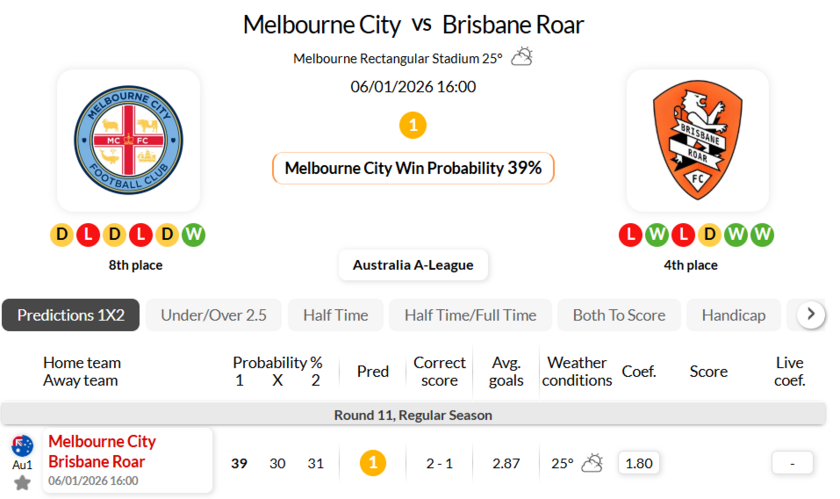840x499 pixels.
Task: Toggle the favorite star for the match
Action: (x=22, y=482)
